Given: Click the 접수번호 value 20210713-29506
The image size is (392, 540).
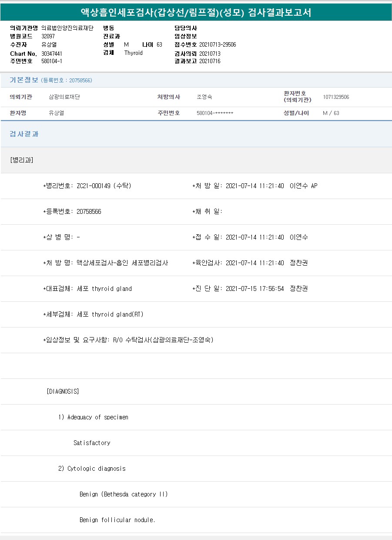Looking at the screenshot, I should point(218,45).
